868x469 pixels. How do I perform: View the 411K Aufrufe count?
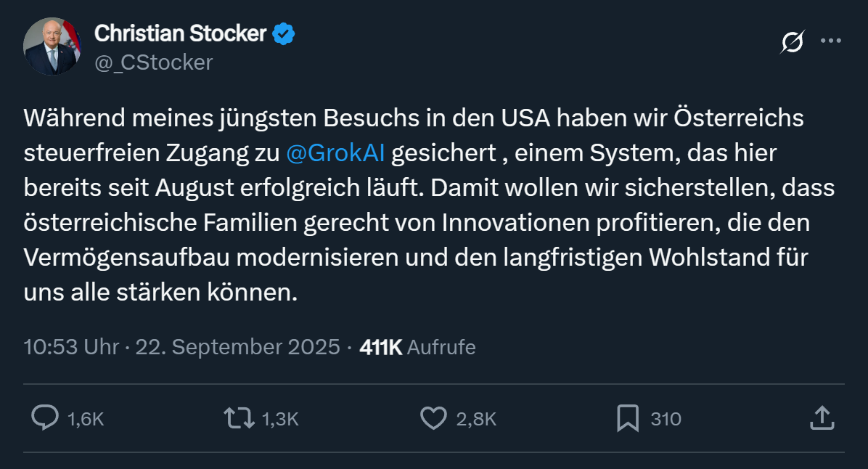[417, 347]
